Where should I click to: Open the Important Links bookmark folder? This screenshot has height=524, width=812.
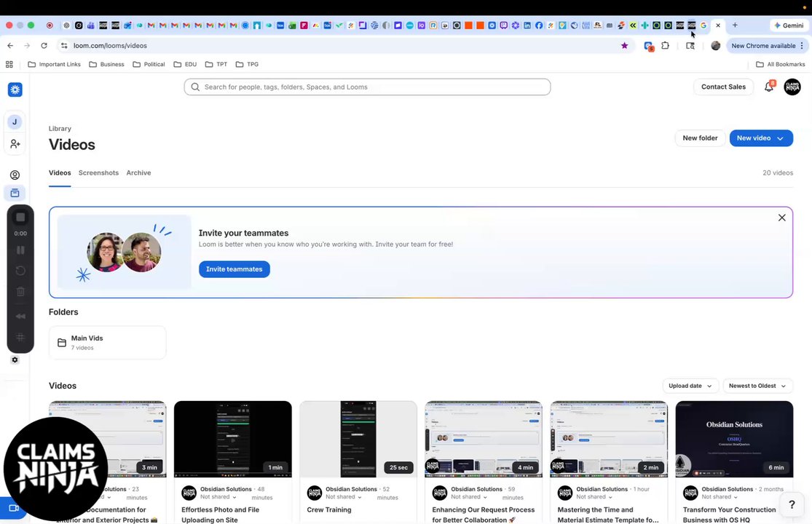point(55,64)
